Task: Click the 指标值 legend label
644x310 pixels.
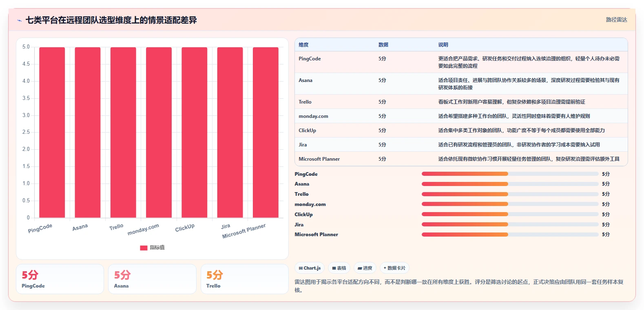Action: coord(157,248)
